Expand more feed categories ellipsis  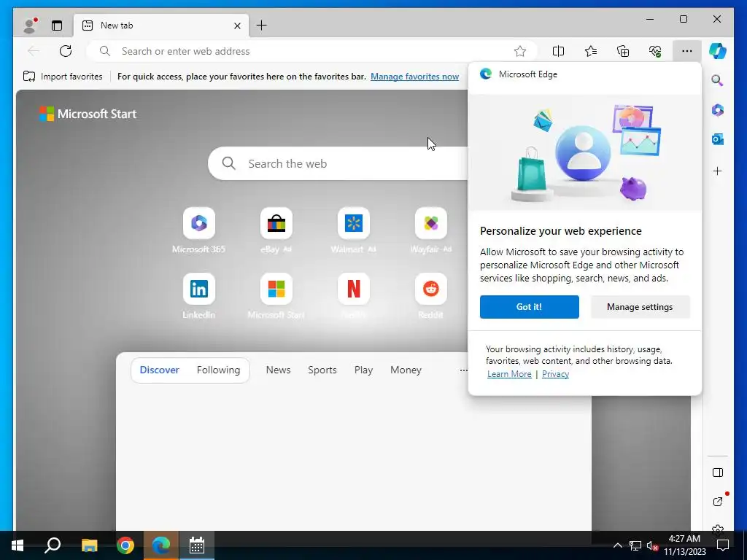463,370
